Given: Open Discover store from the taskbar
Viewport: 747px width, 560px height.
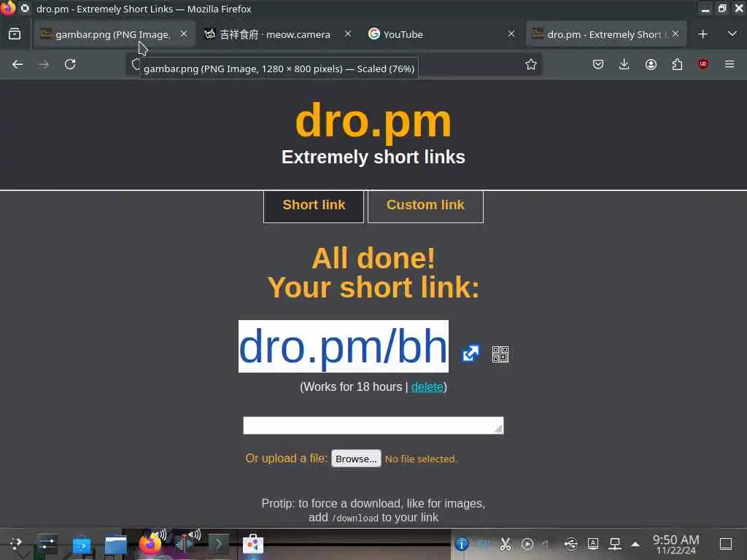Looking at the screenshot, I should click(x=82, y=545).
